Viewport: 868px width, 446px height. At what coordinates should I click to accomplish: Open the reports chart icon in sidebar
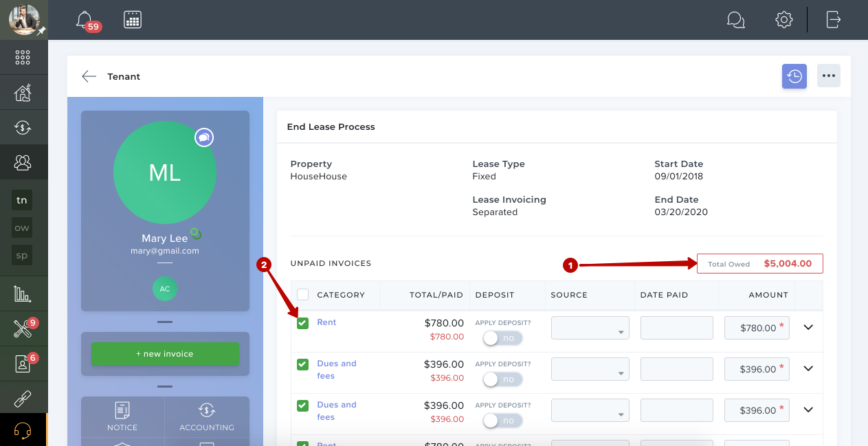tap(23, 294)
